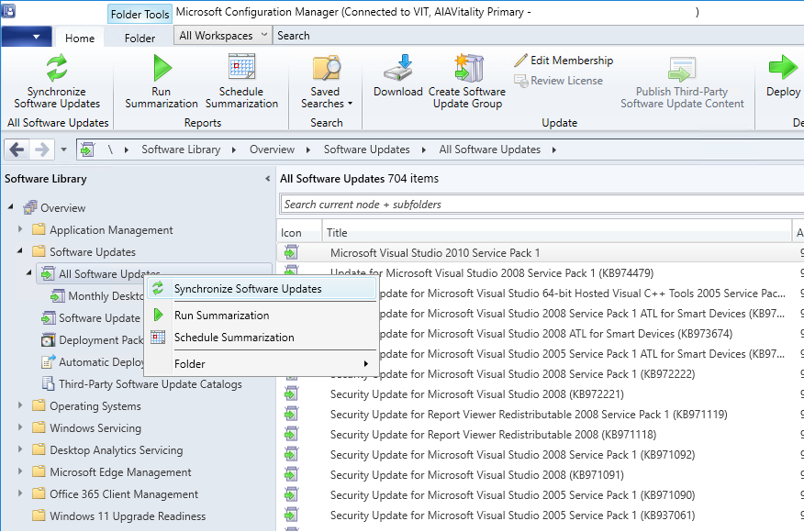Image resolution: width=804 pixels, height=532 pixels.
Task: Click Overview in the breadcrumb
Action: point(272,150)
